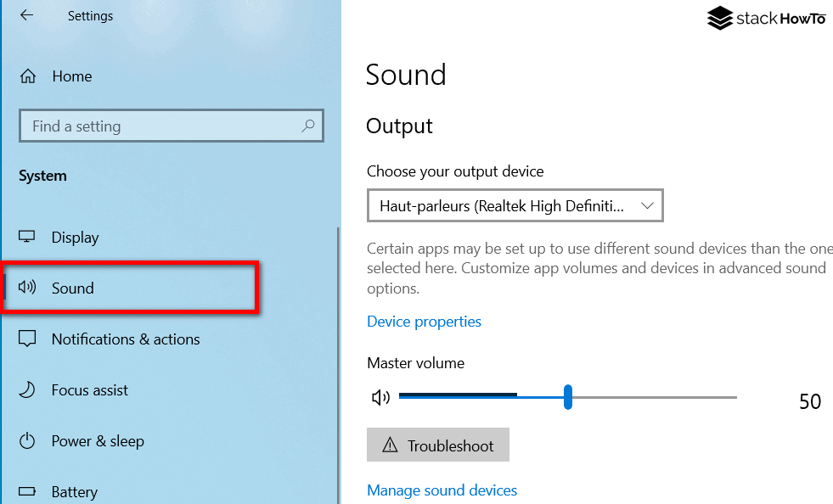Image resolution: width=833 pixels, height=504 pixels.
Task: Go to Display settings page
Action: tap(76, 237)
